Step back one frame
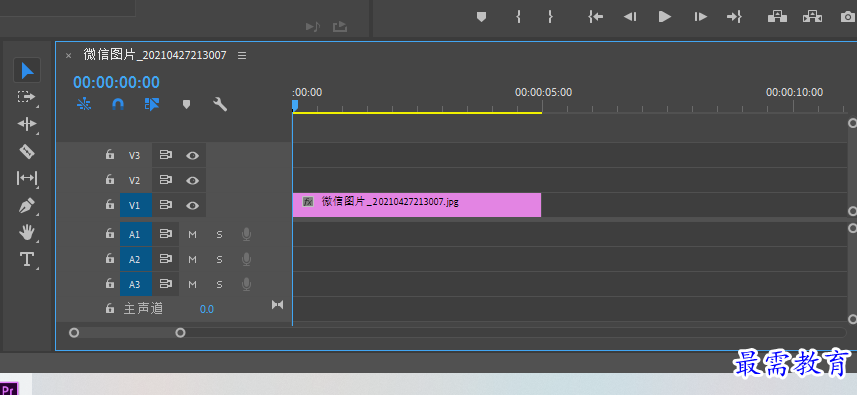The image size is (857, 395). tap(630, 17)
